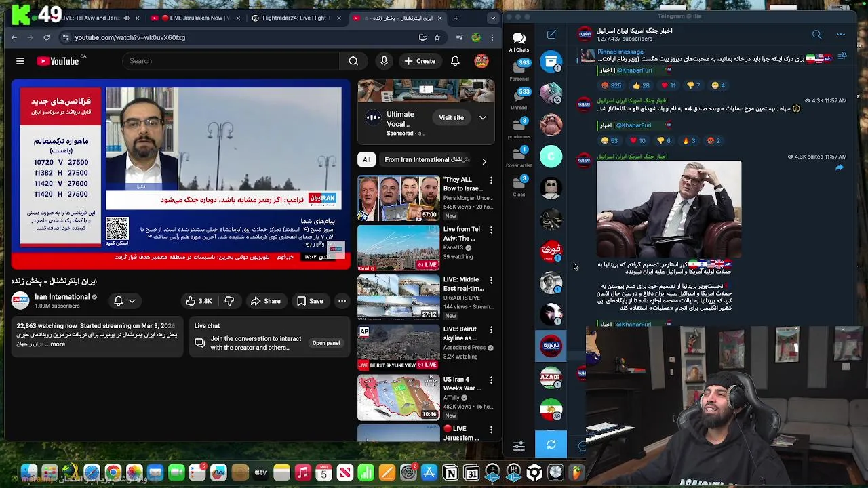Share the Iran International stream
868x488 pixels.
[265, 301]
